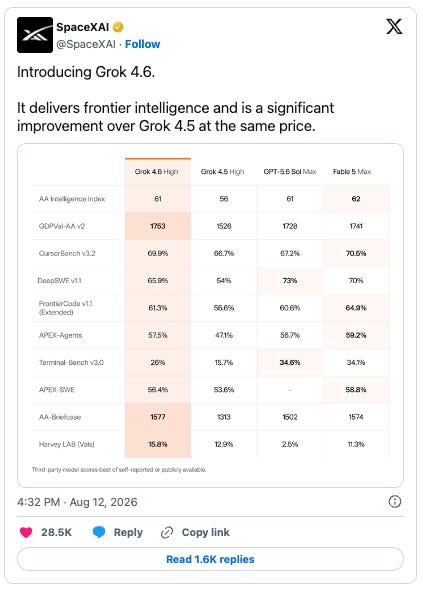Click the gold verified badge
The image size is (423, 592).
pyautogui.click(x=118, y=27)
